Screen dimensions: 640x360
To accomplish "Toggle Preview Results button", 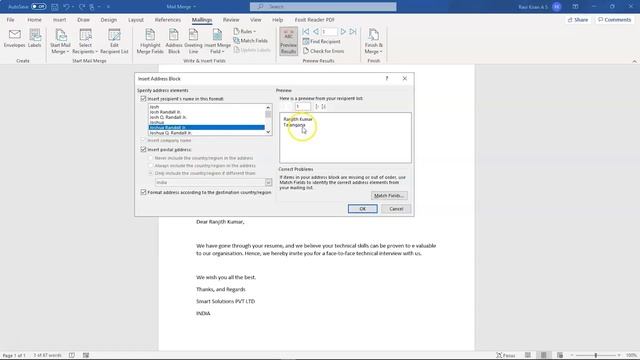I will point(288,41).
